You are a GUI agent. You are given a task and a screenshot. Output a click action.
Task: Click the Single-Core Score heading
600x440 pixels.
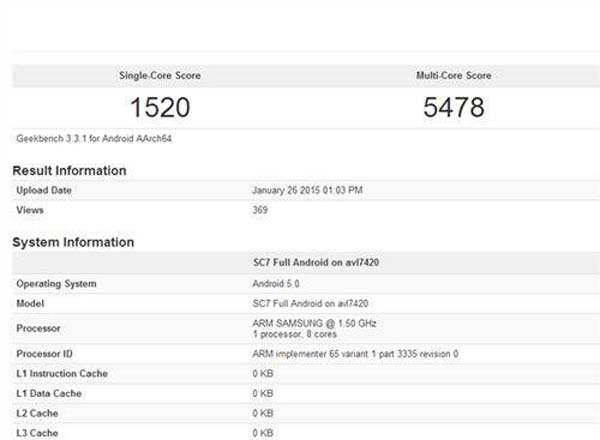click(x=160, y=75)
